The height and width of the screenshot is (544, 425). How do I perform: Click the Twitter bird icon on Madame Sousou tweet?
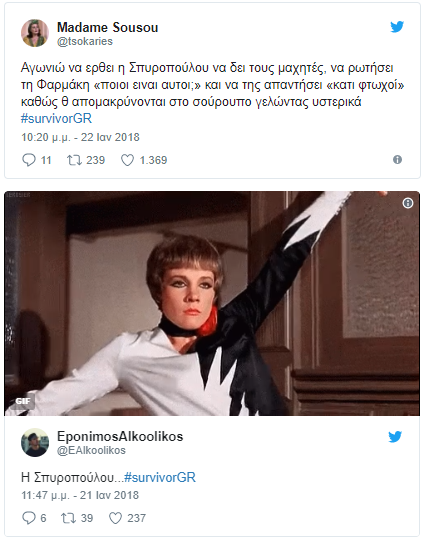pos(397,27)
